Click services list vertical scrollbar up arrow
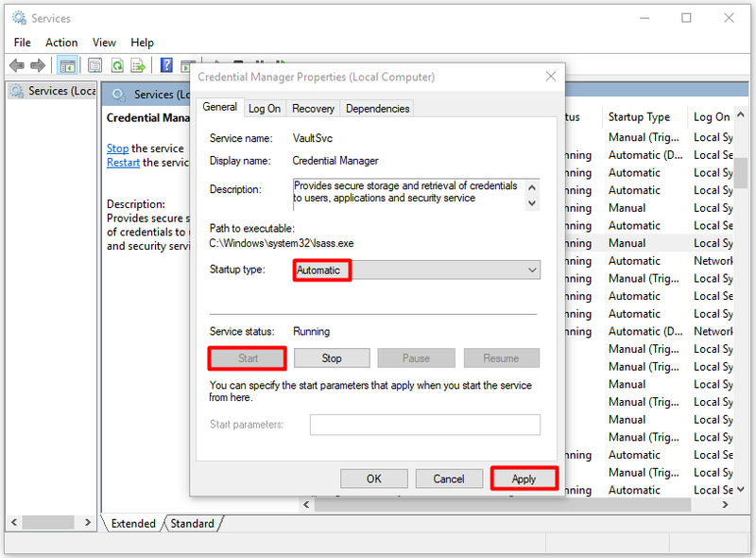The image size is (756, 558). pos(741,114)
